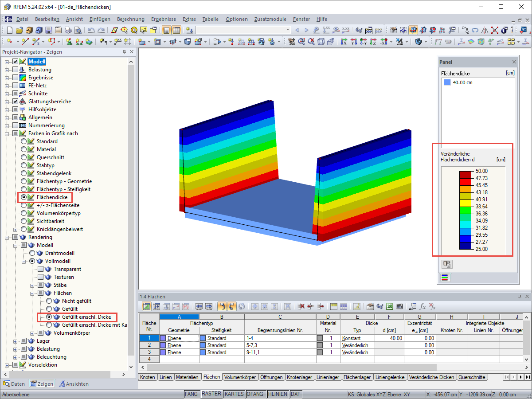
Task: Click the 40.00 cm blue color swatch
Action: [x=447, y=82]
